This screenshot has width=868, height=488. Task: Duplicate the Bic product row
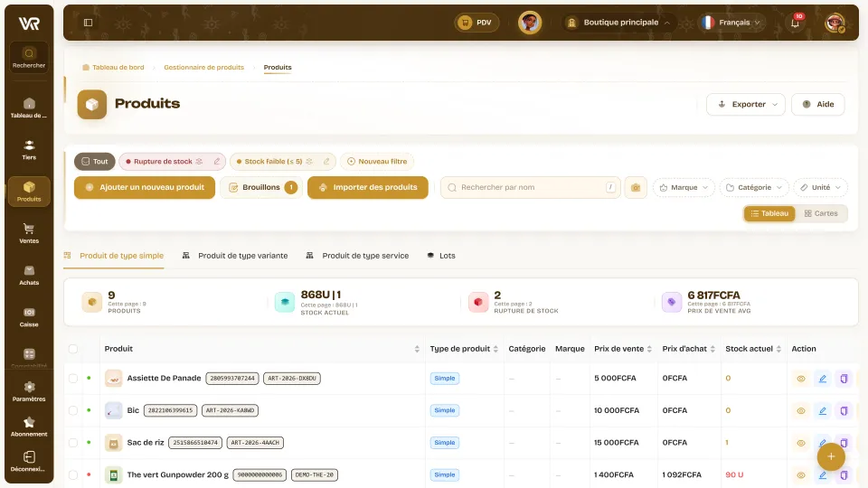(844, 411)
